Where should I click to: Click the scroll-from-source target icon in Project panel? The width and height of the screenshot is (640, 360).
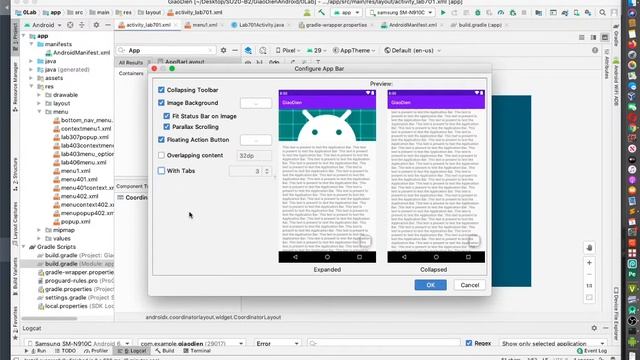70,25
